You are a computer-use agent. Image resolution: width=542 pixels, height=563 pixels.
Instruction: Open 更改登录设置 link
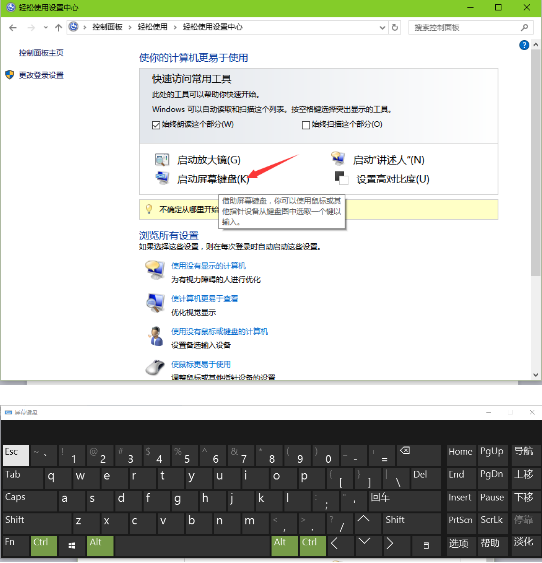coord(41,75)
